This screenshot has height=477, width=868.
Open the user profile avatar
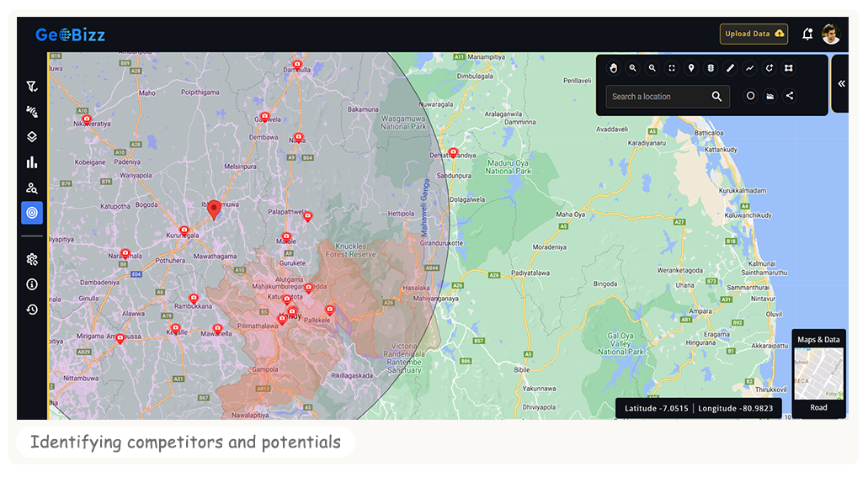831,34
